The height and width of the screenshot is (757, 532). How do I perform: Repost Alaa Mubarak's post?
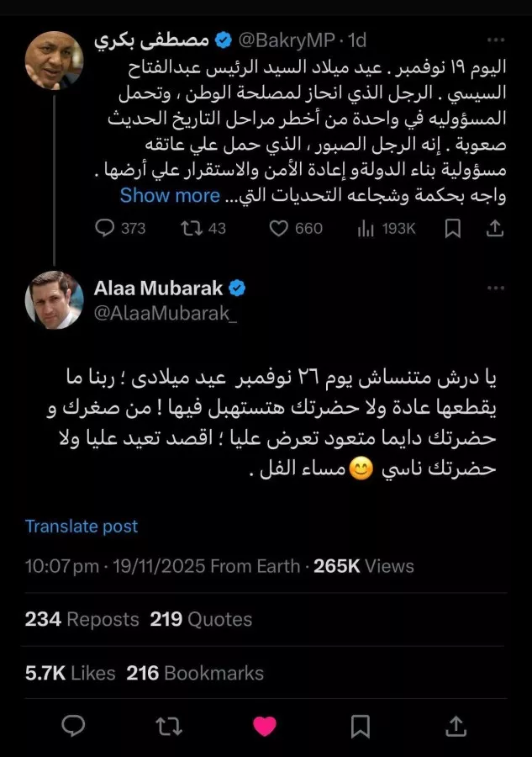tap(168, 725)
